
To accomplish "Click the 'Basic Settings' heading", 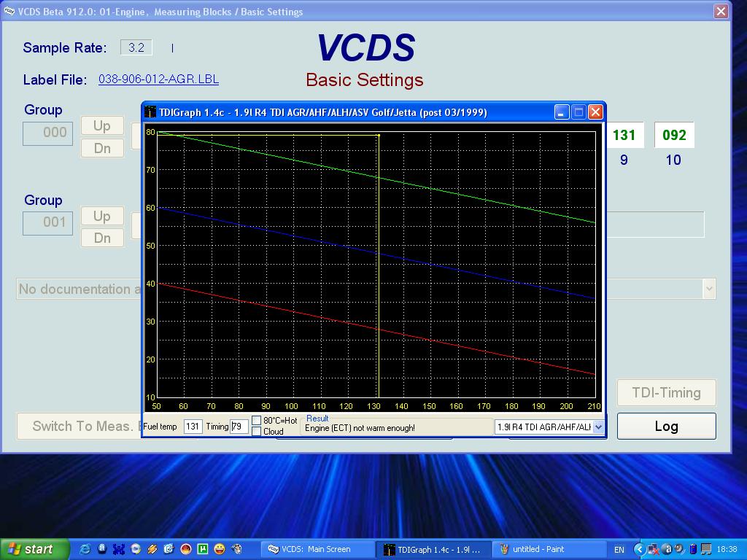I will [x=365, y=79].
